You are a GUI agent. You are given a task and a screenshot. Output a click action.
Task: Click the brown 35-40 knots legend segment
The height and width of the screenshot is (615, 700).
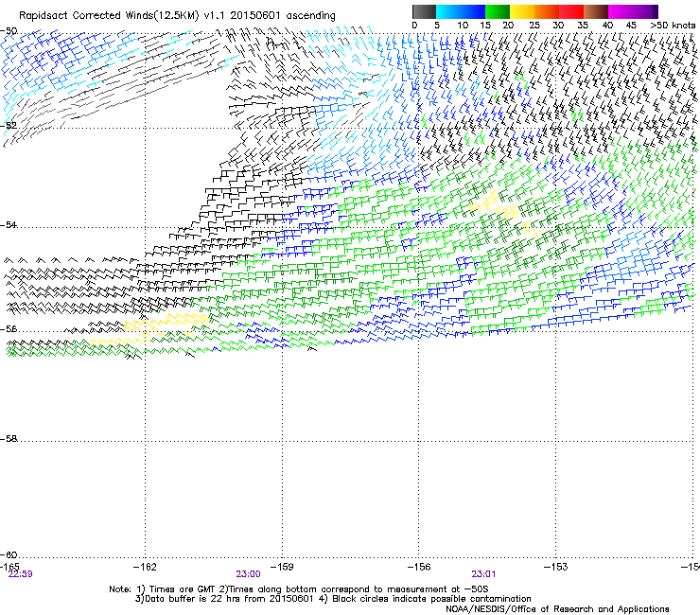[596, 11]
